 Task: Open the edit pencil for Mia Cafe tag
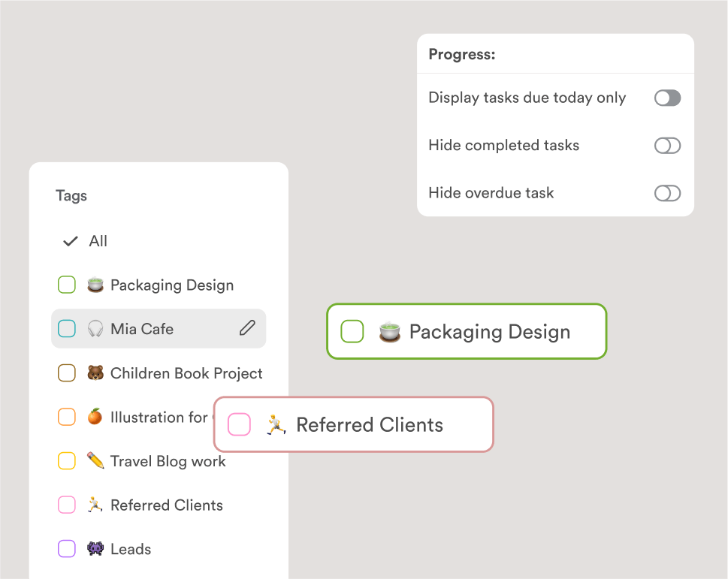(x=248, y=328)
